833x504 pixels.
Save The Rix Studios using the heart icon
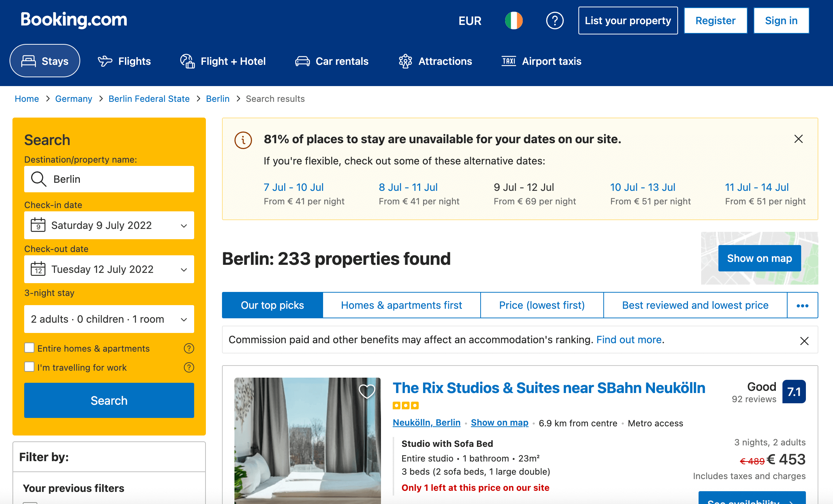[367, 392]
